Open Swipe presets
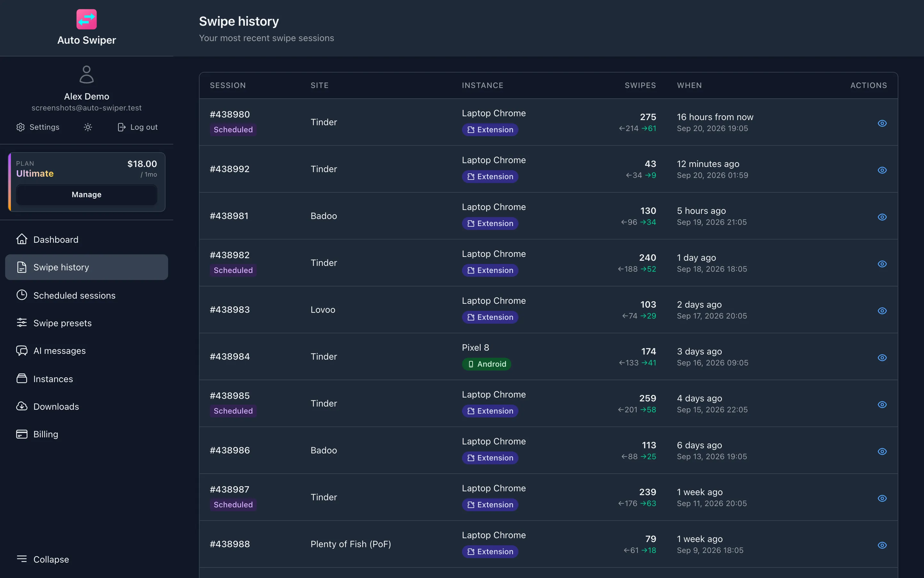This screenshot has width=924, height=578. [87, 323]
